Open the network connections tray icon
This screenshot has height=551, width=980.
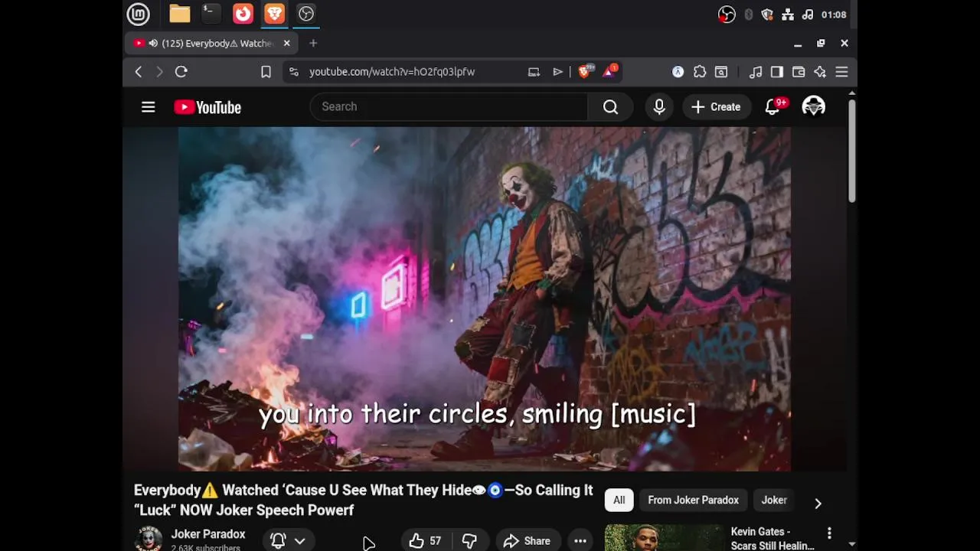[788, 15]
